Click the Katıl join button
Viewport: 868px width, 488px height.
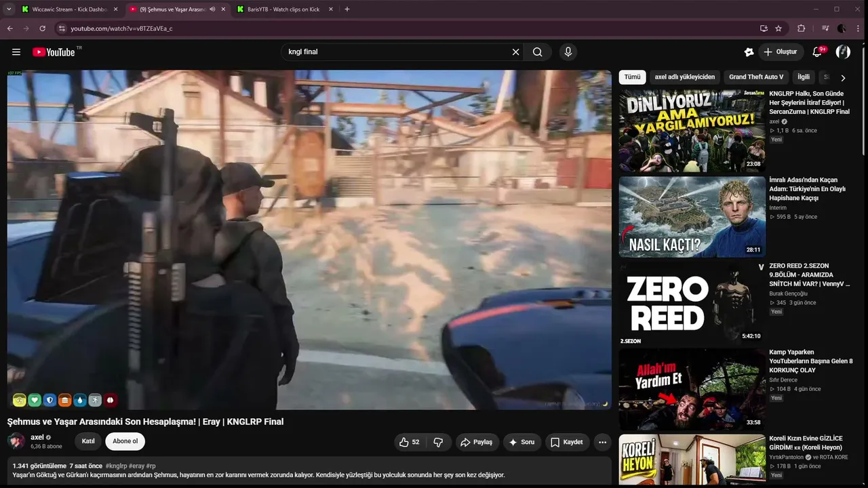(x=88, y=442)
